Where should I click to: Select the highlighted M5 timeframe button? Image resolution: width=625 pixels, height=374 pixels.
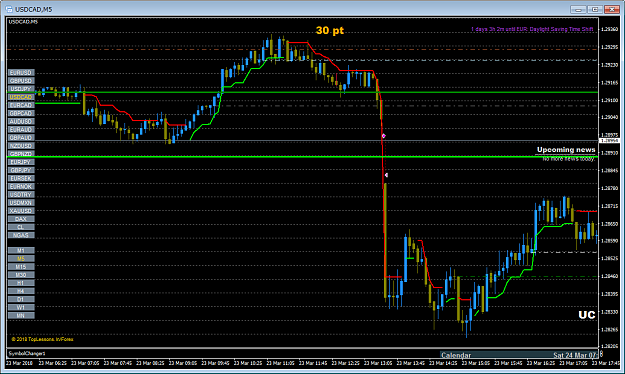21,258
